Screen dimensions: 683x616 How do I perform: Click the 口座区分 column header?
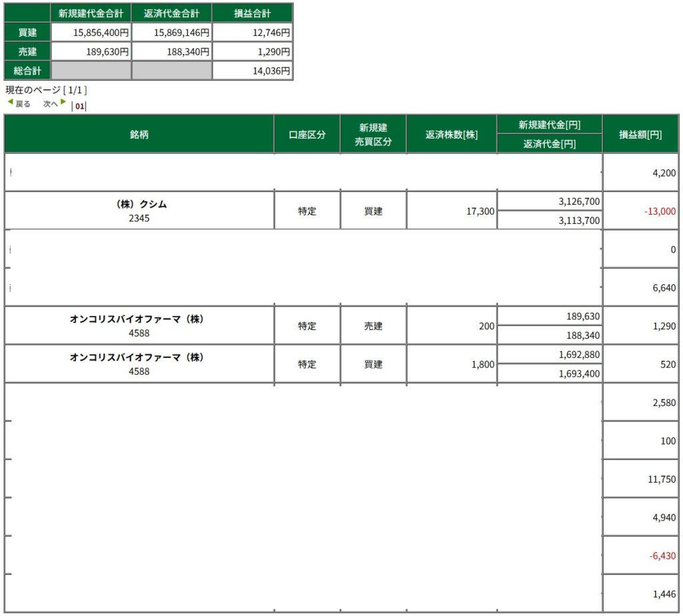[x=307, y=134]
